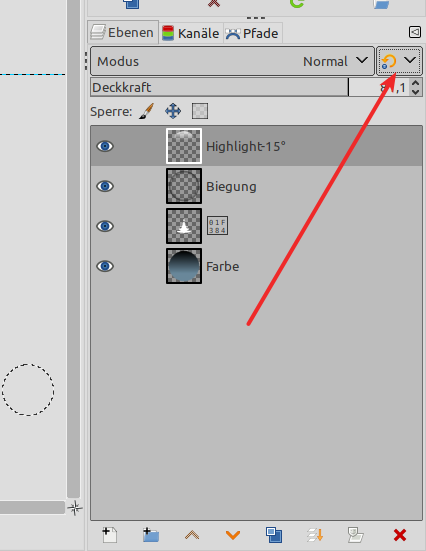This screenshot has width=426, height=551.
Task: Click the horizontal canvas scrollbar
Action: pos(32,508)
